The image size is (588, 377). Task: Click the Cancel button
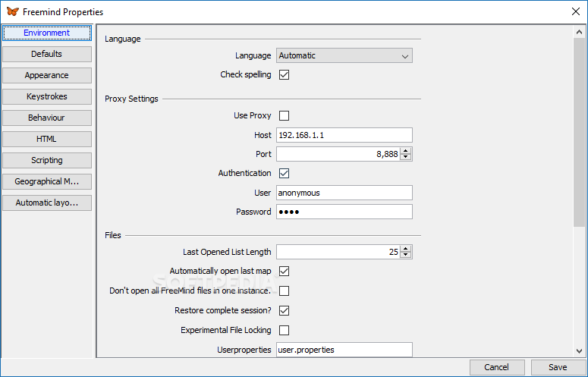click(496, 367)
